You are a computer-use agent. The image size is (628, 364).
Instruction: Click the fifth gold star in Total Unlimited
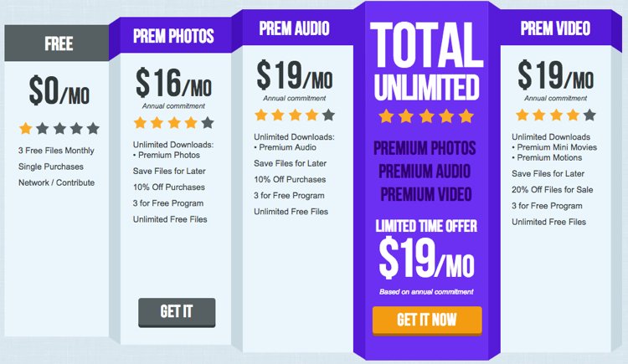[x=466, y=116]
